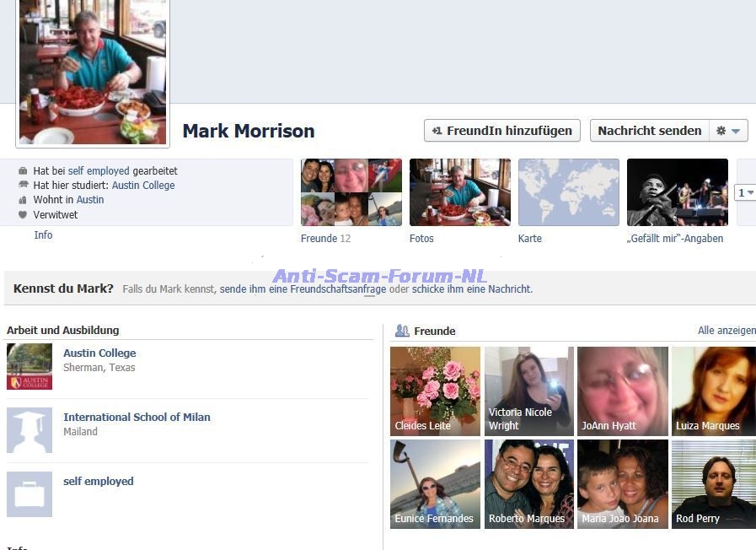Click sende ihm eine Freundschaftsanfrage link
The image size is (756, 550).
pyautogui.click(x=303, y=289)
